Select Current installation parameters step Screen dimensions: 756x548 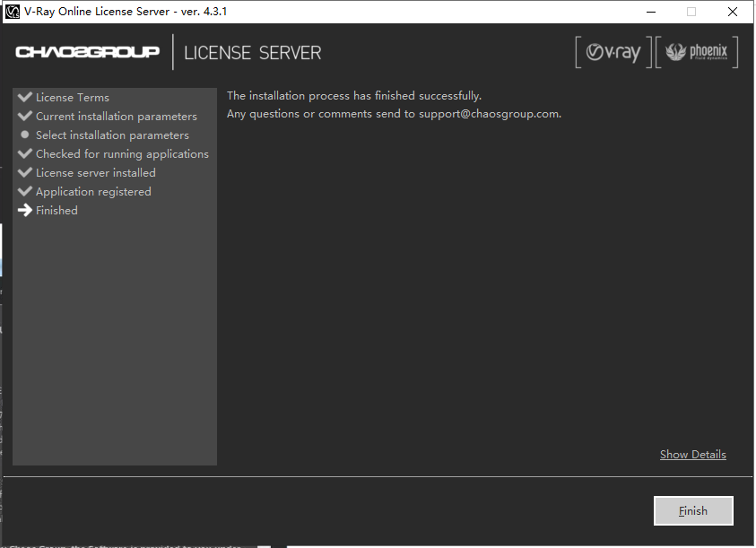tap(117, 117)
